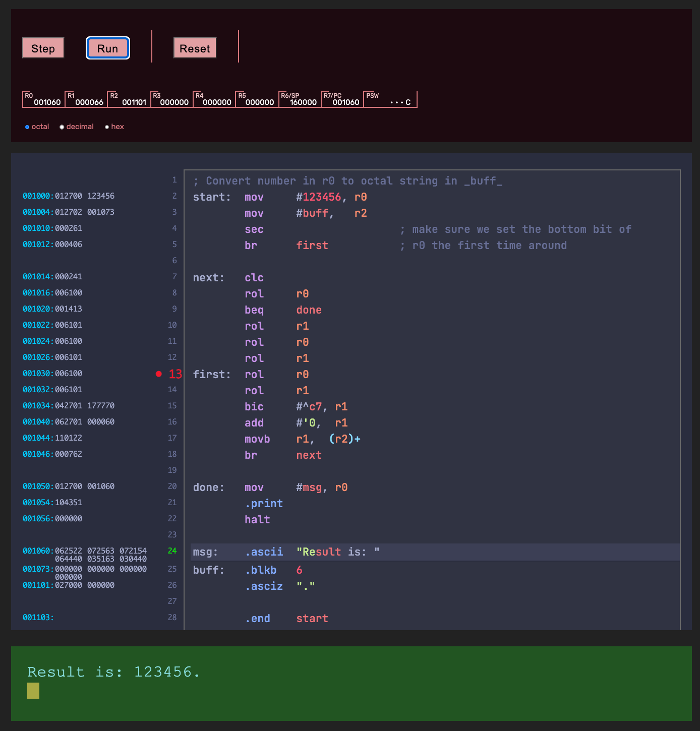Image resolution: width=700 pixels, height=731 pixels.
Task: Click the 'buff:' label in the code
Action: click(209, 570)
